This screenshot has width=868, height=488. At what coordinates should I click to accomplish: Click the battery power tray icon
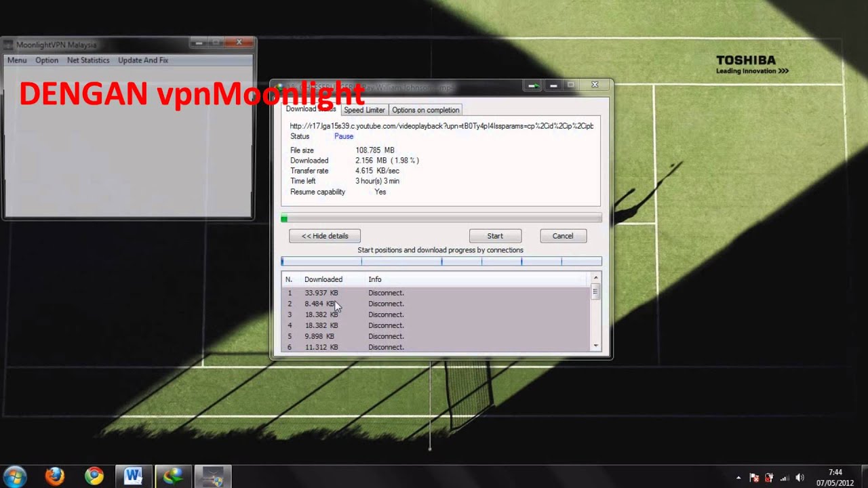769,477
